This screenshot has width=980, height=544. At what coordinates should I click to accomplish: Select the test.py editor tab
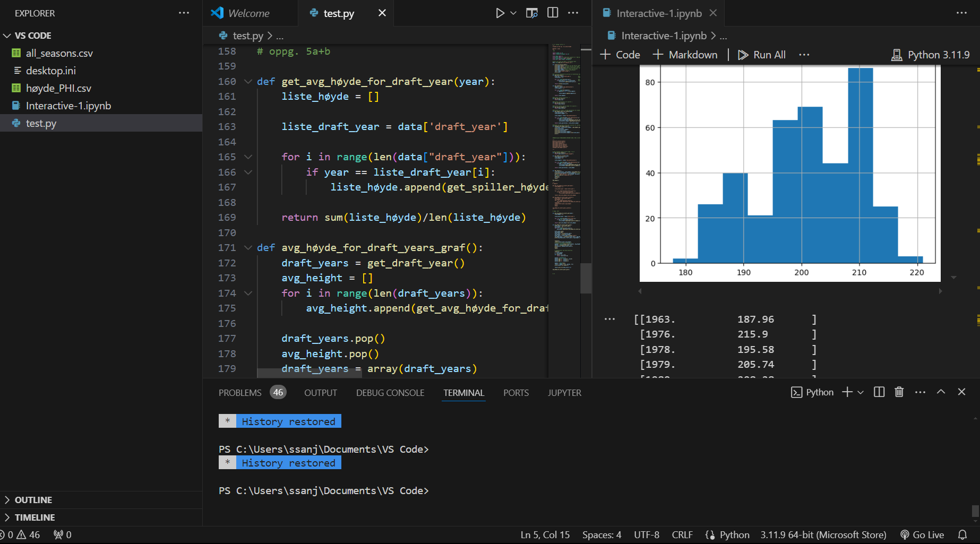(339, 13)
